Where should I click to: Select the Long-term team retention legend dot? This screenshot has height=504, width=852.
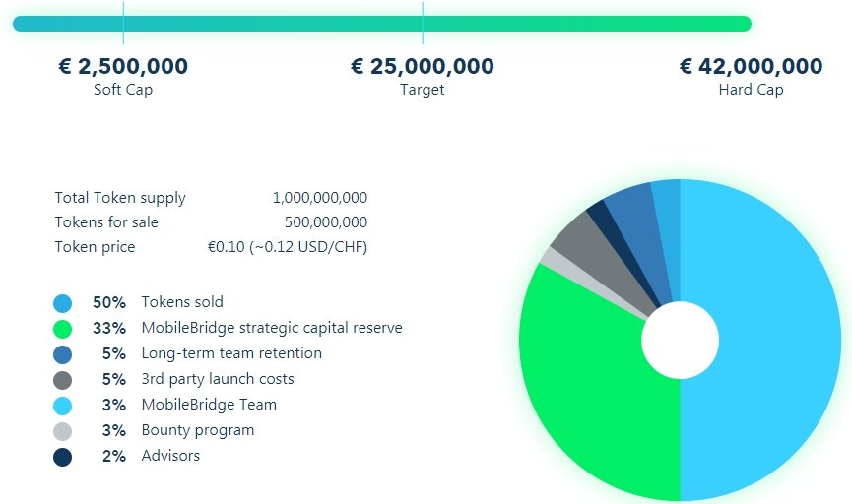(63, 354)
